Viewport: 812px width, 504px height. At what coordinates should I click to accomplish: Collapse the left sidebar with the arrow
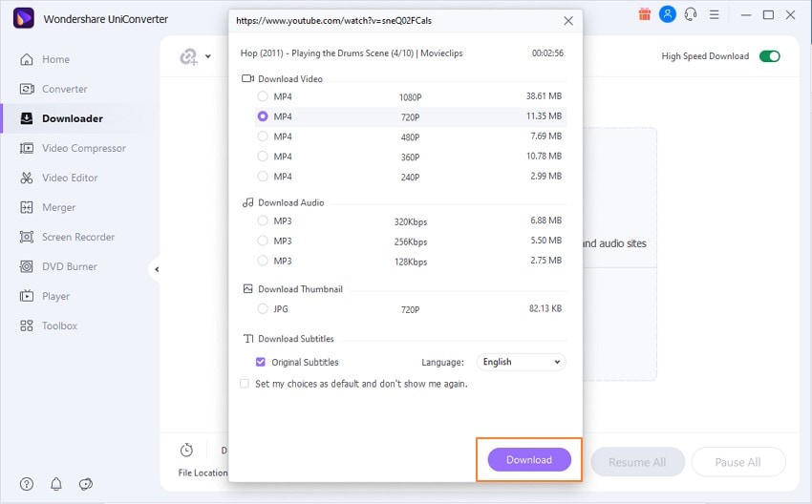click(x=157, y=269)
